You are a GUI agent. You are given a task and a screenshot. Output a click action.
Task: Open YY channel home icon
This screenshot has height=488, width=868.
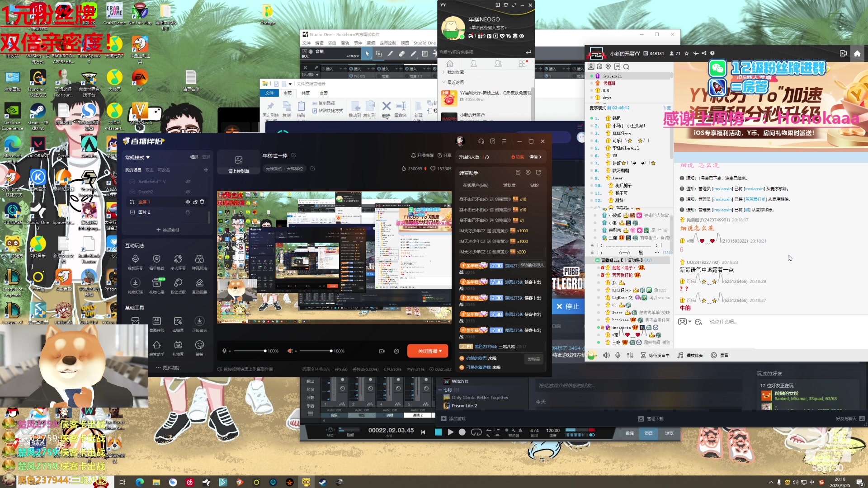coord(857,53)
